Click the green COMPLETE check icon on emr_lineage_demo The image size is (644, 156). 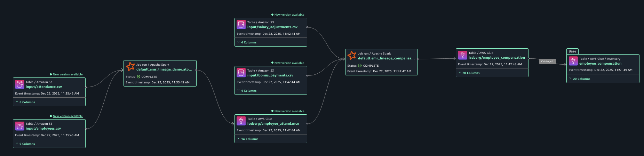138,77
